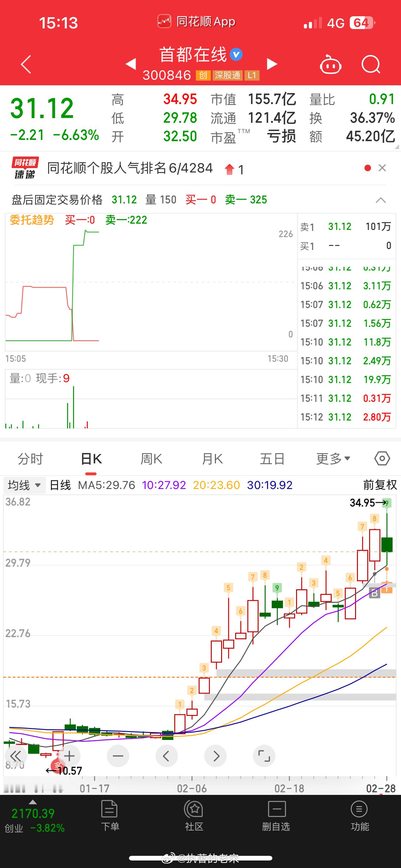Collapse the 盘后固定交易价格 panel

click(x=380, y=200)
